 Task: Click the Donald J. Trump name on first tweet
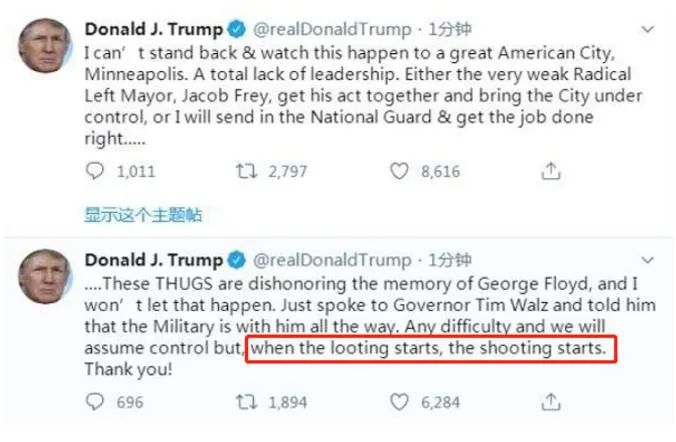click(x=154, y=29)
